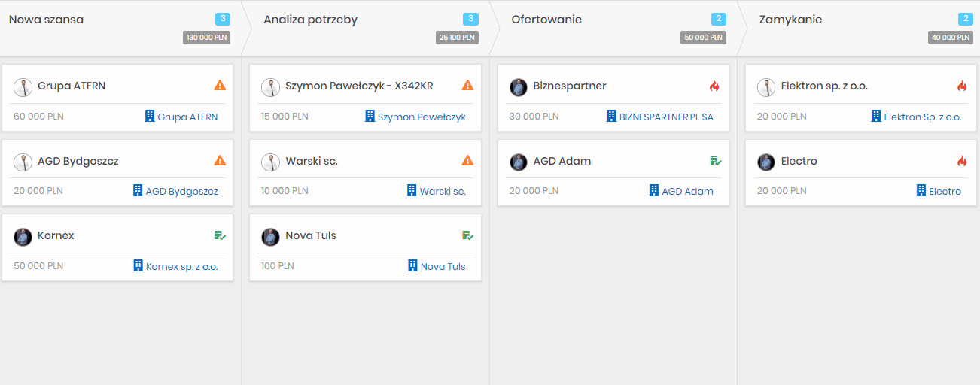980x385 pixels.
Task: Open the Elektron Sp. z o.o. company link
Action: [x=922, y=117]
